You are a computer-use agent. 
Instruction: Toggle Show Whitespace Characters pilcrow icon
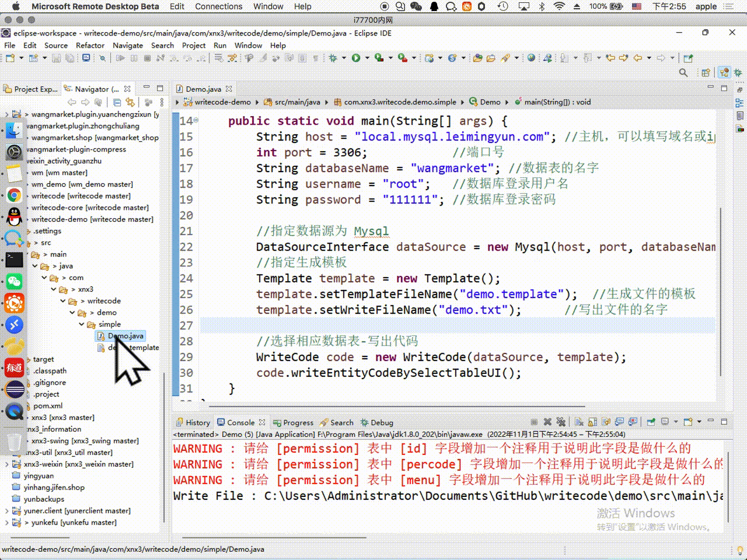tap(315, 58)
